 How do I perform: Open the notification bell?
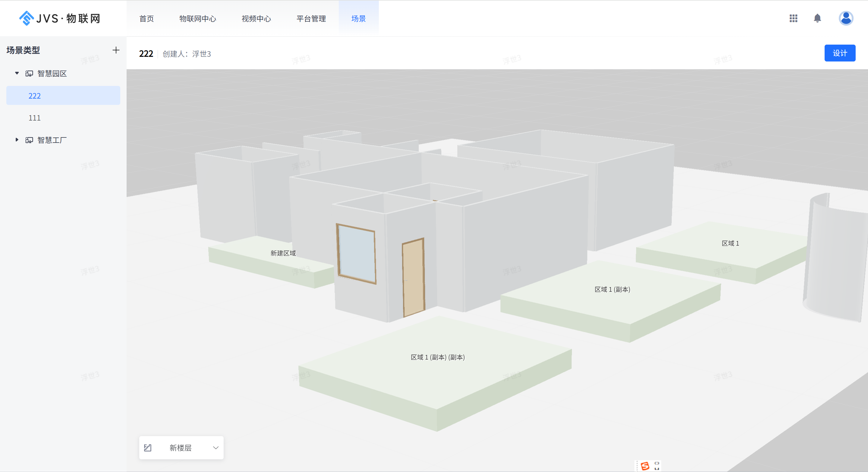click(817, 18)
